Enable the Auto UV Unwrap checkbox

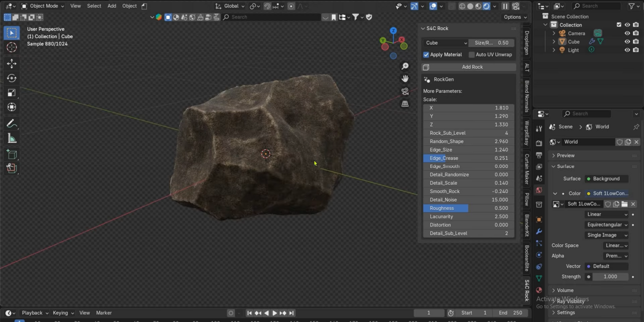coord(472,55)
